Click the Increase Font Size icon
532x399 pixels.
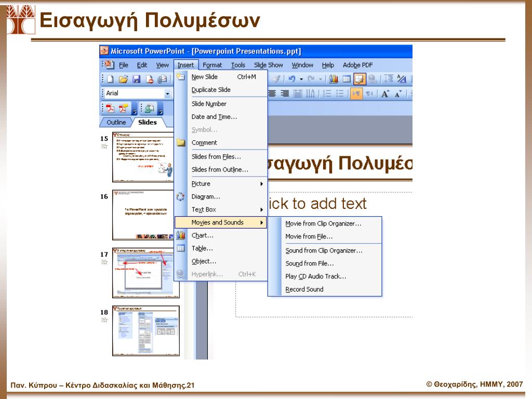pos(385,94)
